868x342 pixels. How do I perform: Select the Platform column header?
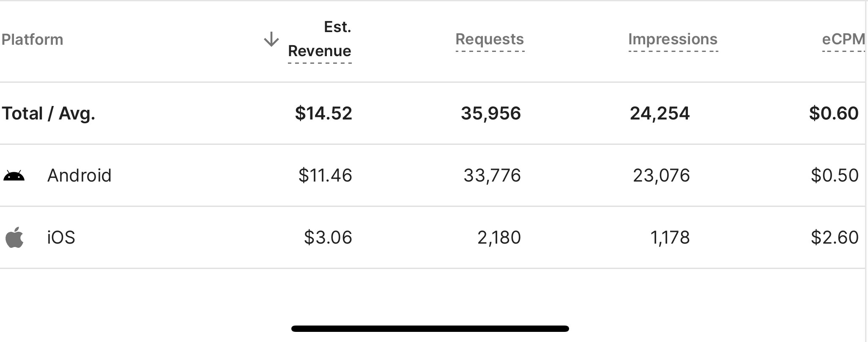pyautogui.click(x=32, y=40)
